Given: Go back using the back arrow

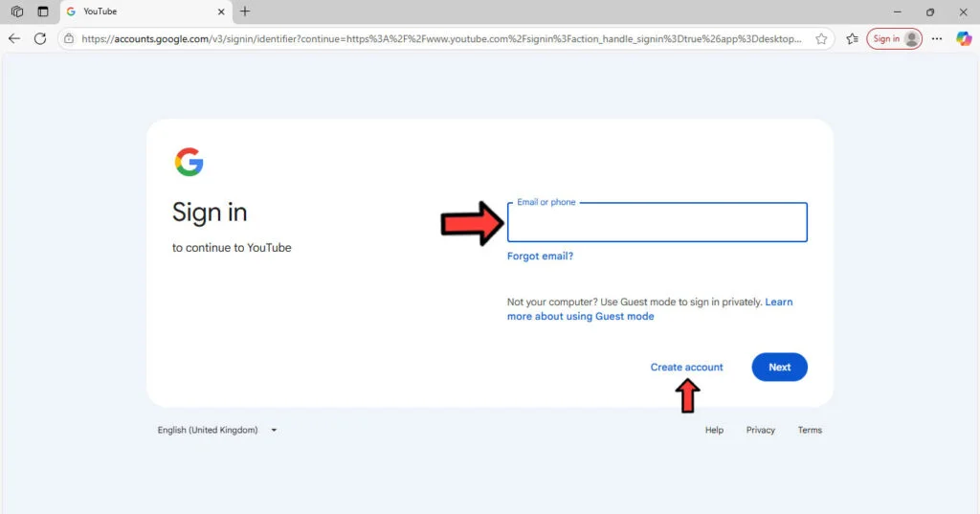Looking at the screenshot, I should point(14,39).
